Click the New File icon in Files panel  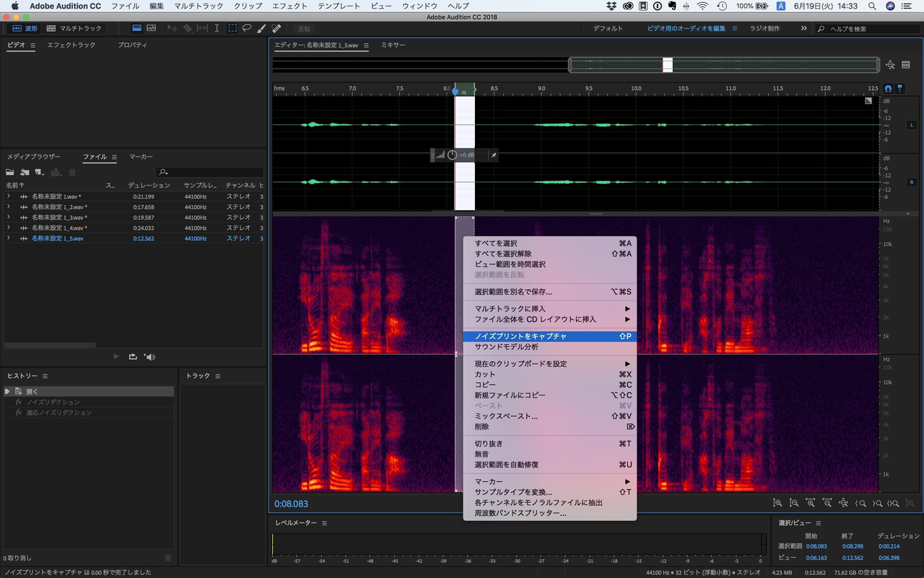[x=40, y=172]
